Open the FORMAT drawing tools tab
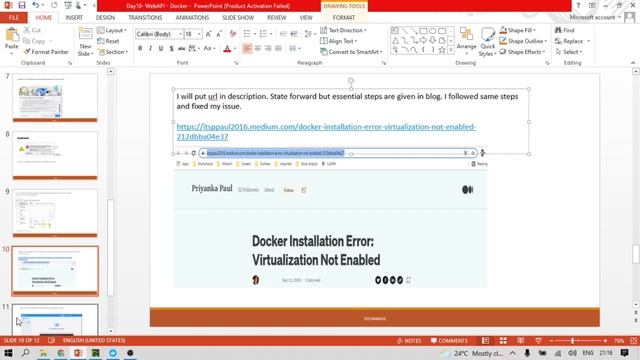640x360 pixels. 344,18
